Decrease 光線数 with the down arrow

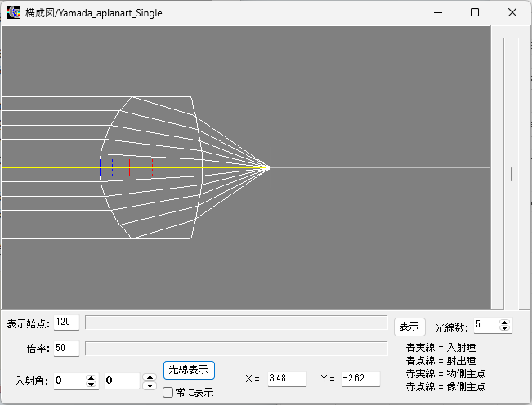pos(505,329)
